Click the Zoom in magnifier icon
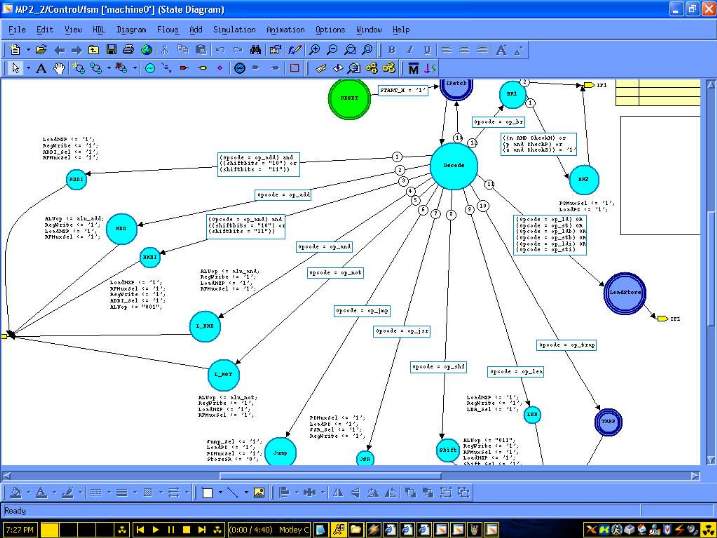This screenshot has width=717, height=538. tap(314, 49)
